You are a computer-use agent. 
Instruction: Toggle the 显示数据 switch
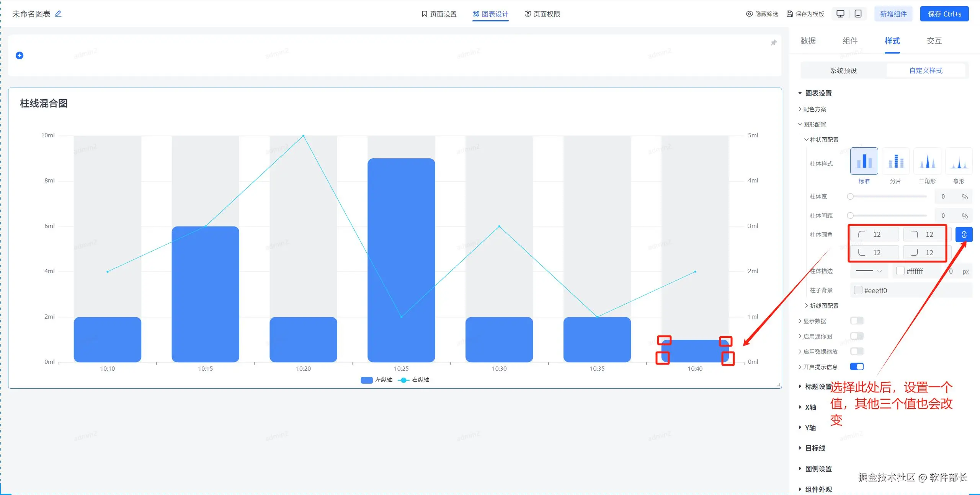coord(857,321)
